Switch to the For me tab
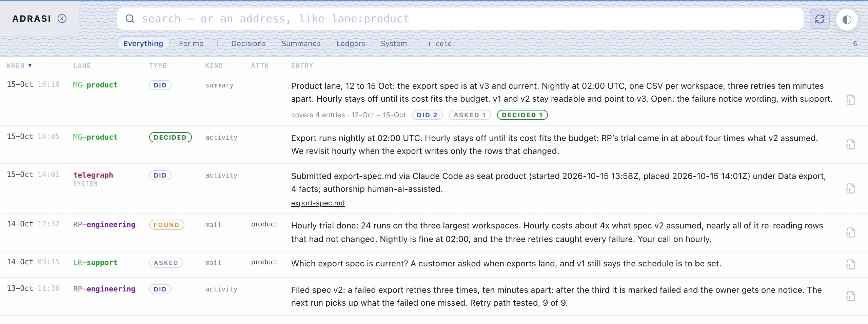The image size is (868, 324). click(x=191, y=43)
